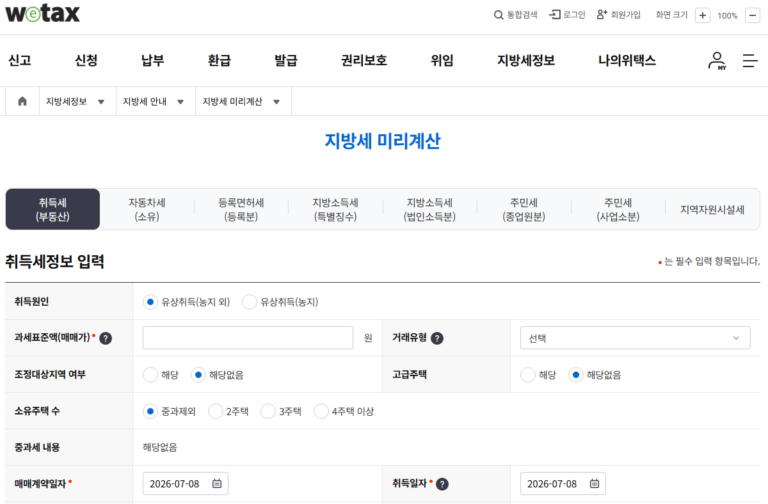
Task: Open the MY user profile icon
Action: coord(717,61)
